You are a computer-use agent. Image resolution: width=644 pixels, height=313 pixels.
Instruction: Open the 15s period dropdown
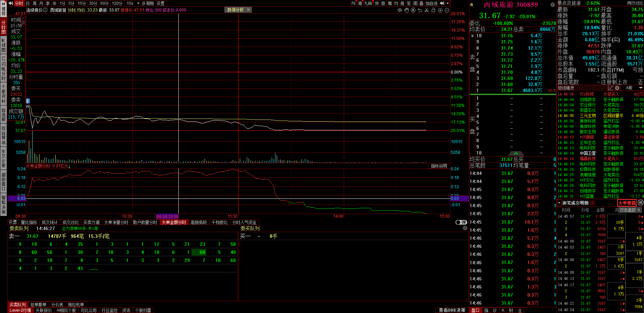point(133,3)
